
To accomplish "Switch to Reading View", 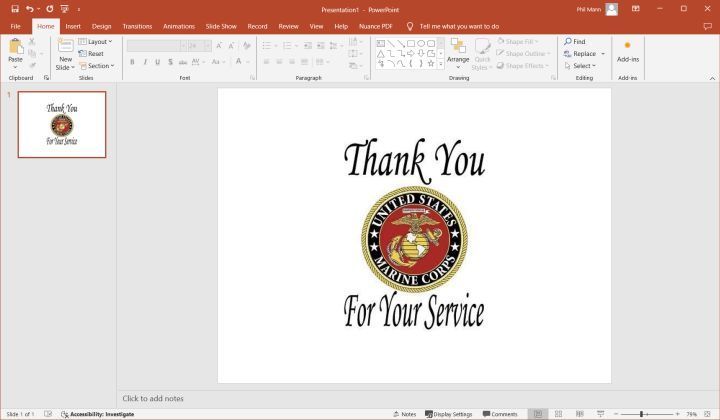I will point(576,414).
